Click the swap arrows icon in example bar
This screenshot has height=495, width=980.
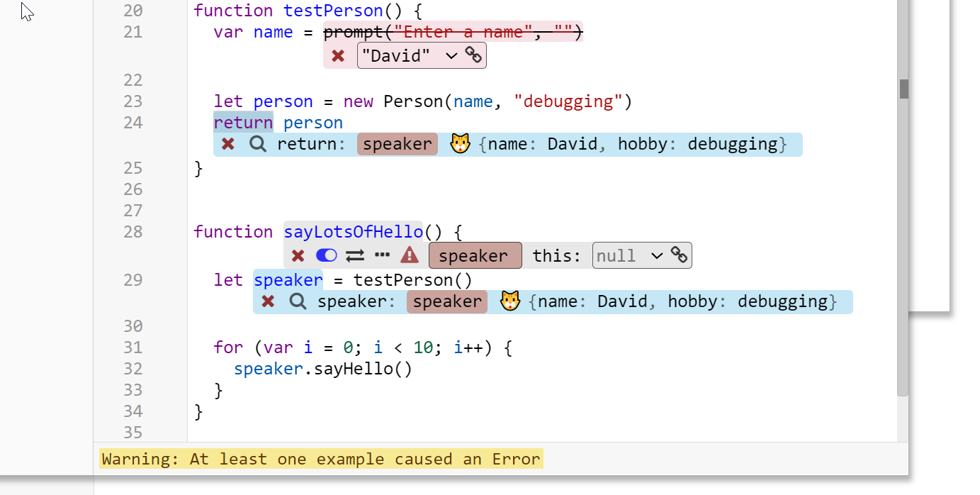click(354, 255)
